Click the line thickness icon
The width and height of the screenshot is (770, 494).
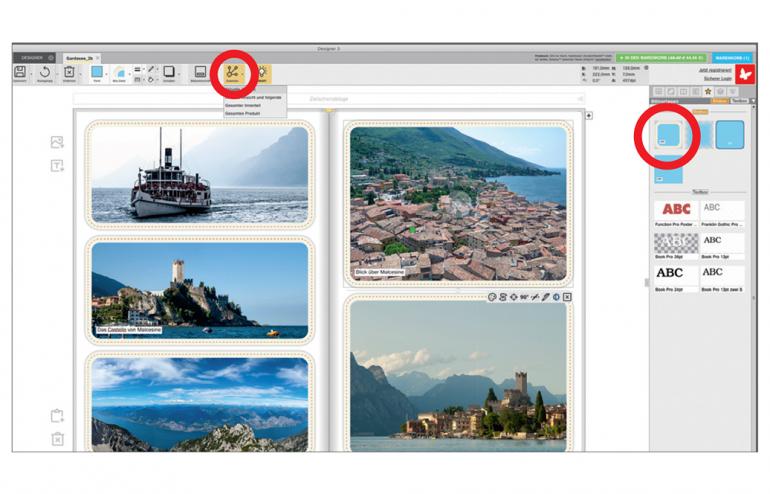138,69
